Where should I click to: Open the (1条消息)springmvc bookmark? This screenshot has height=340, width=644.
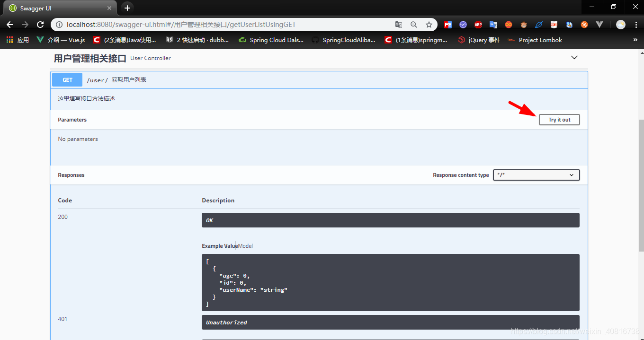[x=416, y=40]
